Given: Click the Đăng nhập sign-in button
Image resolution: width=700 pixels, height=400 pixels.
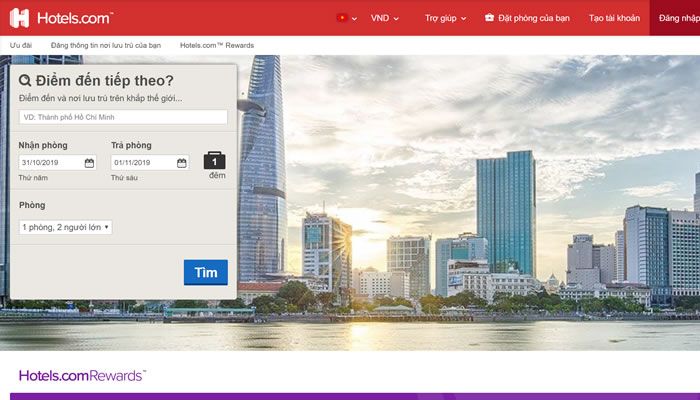Looking at the screenshot, I should click(677, 18).
